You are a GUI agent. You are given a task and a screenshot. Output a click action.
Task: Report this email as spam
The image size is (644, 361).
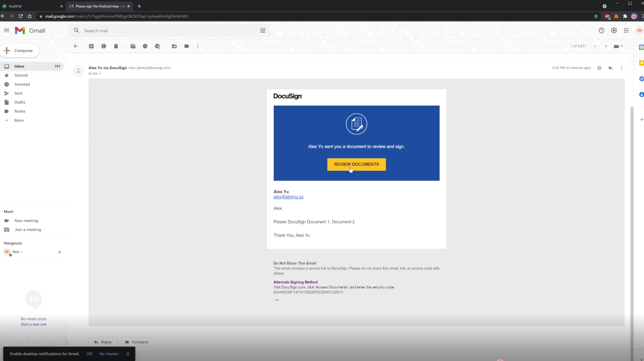click(x=104, y=46)
